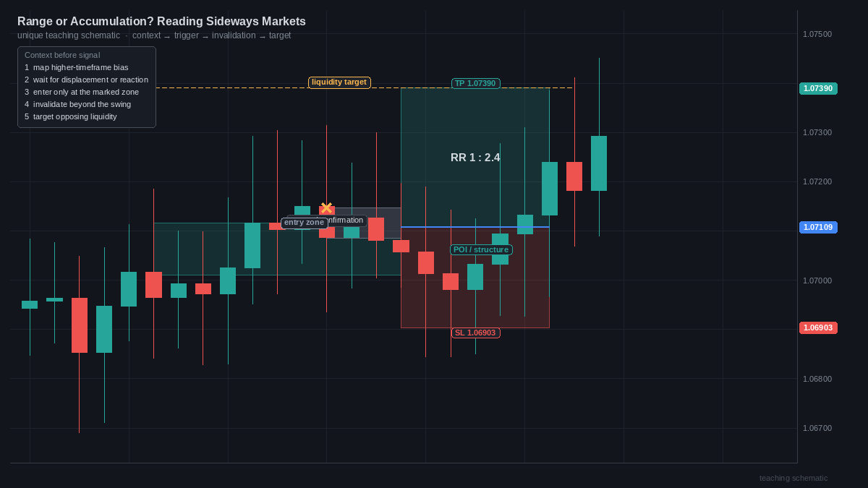Select the liquidity target label
Screen dimensions: 868x488
(339, 82)
